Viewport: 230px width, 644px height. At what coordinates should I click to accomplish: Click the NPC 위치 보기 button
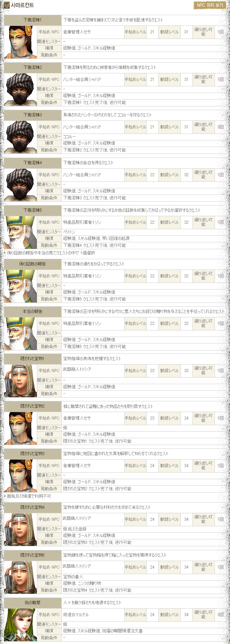tap(210, 6)
